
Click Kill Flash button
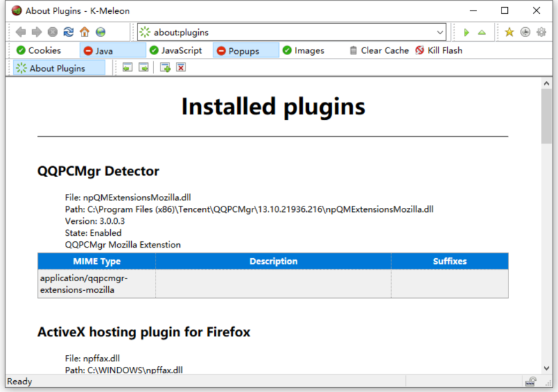pos(439,50)
